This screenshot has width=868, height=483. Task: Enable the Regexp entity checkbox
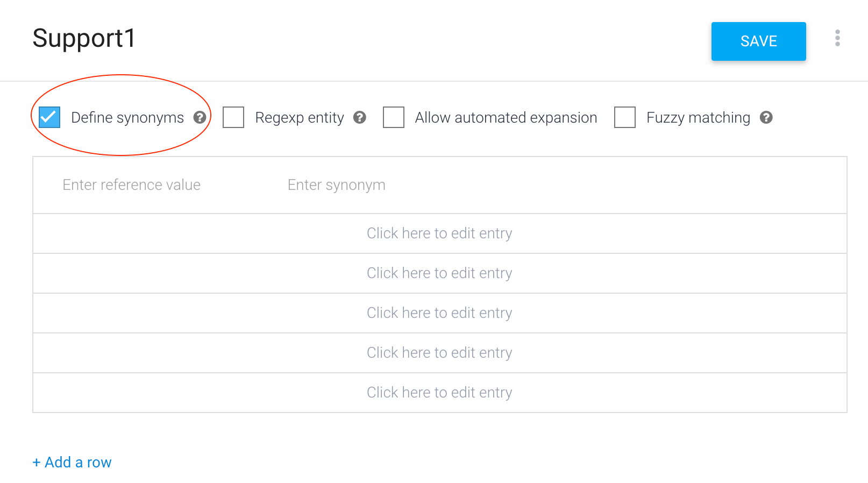[233, 117]
